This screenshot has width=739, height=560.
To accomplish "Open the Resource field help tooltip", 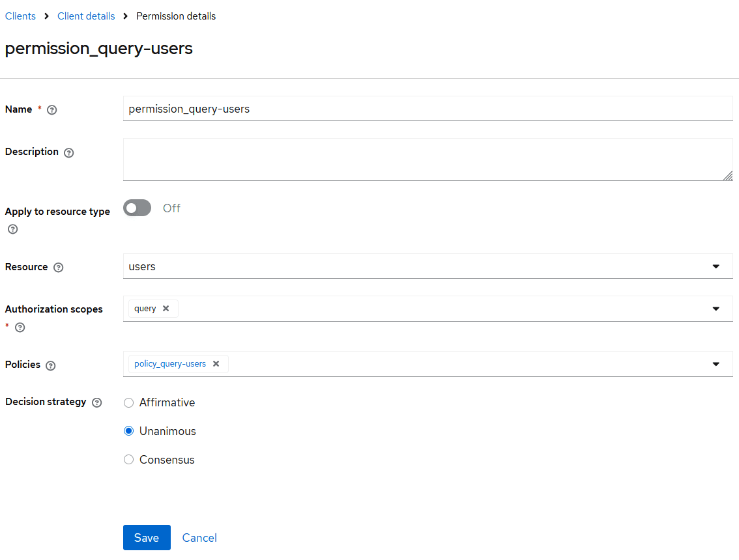I will [x=58, y=267].
